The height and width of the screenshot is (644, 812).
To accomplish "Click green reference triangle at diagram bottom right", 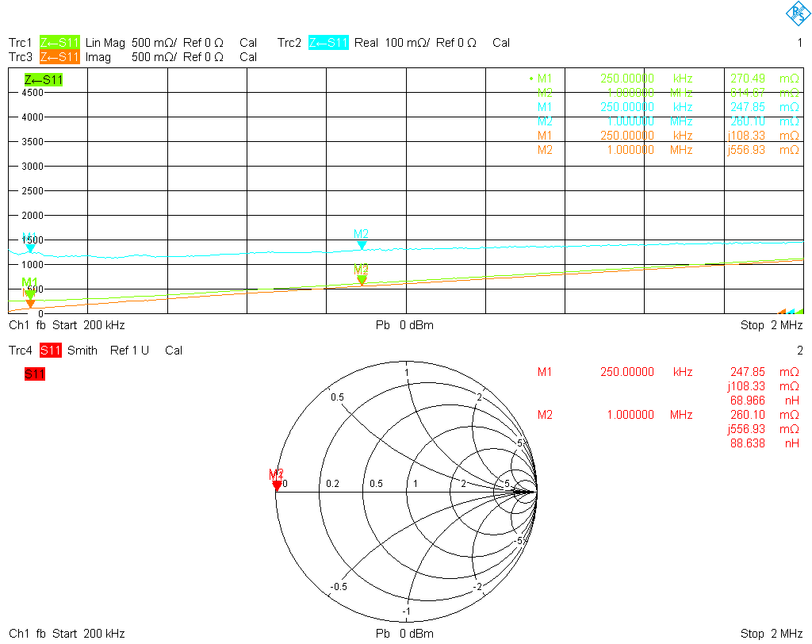I will pos(799,312).
